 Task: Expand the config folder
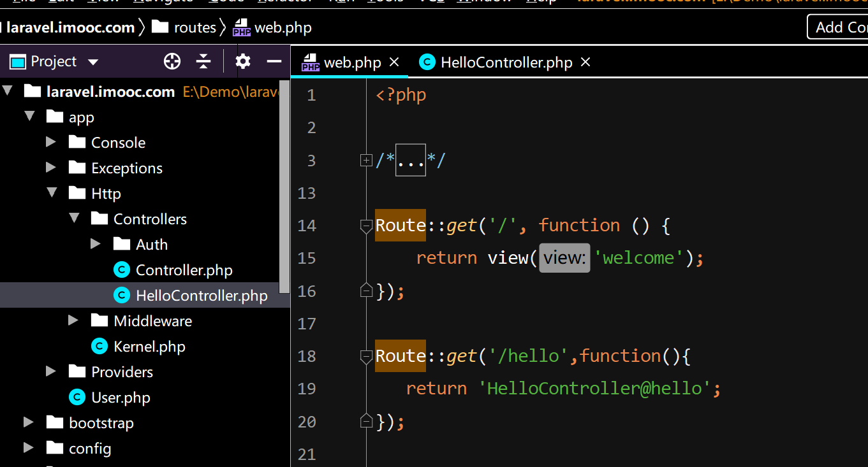[x=28, y=448]
